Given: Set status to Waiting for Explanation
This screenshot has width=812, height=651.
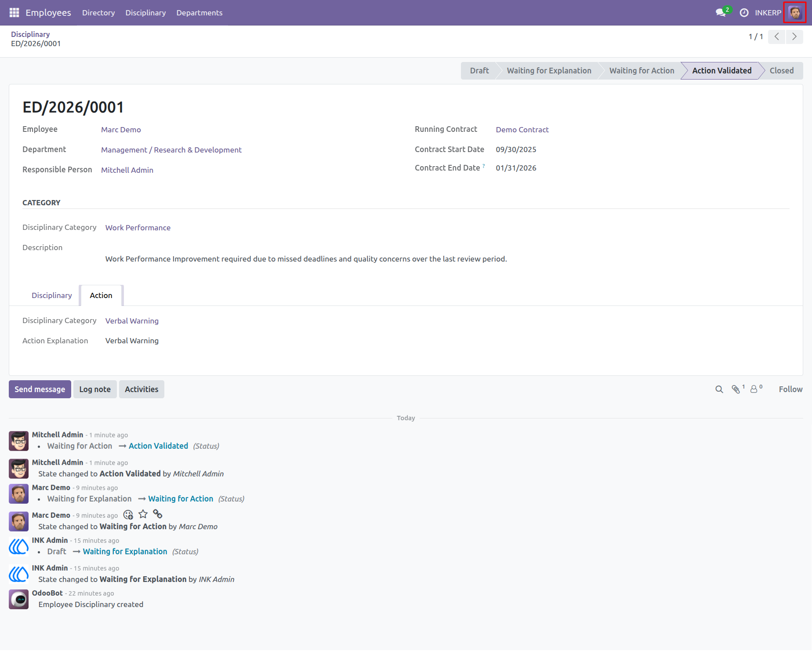Looking at the screenshot, I should tap(549, 71).
